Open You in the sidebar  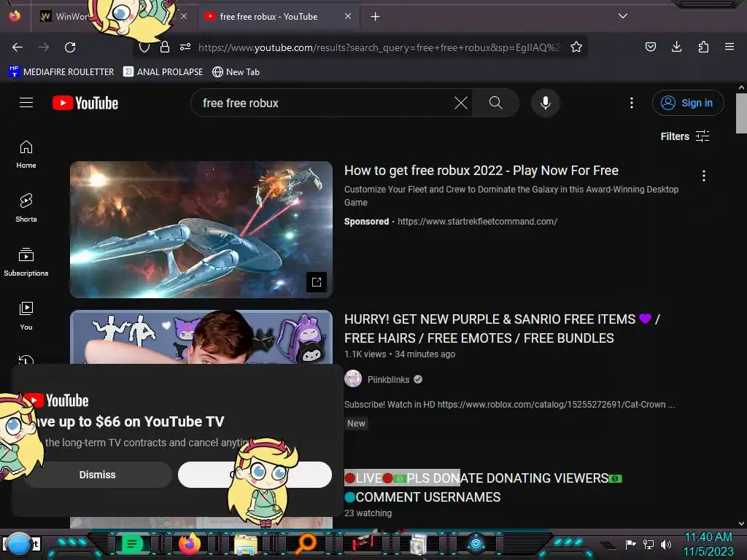(x=26, y=316)
